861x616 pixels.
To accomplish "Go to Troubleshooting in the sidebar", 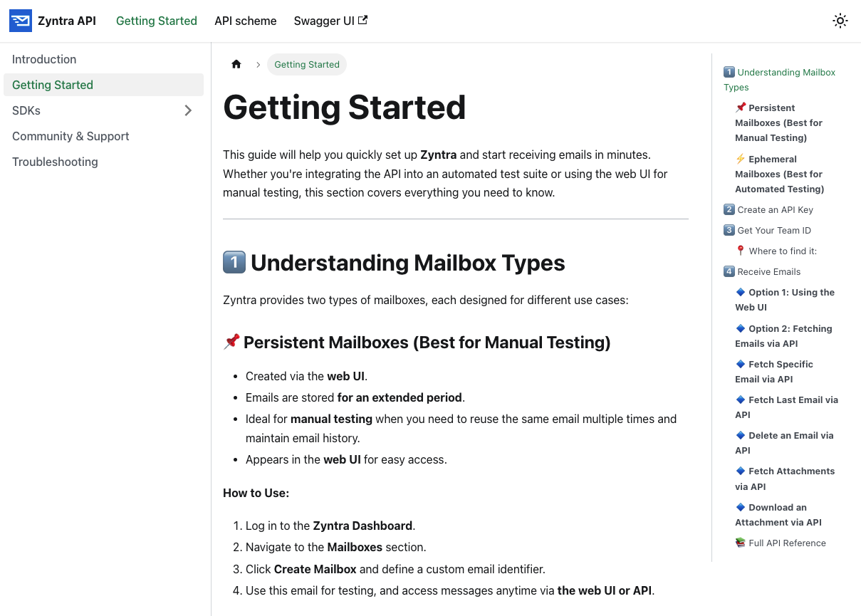I will point(55,162).
